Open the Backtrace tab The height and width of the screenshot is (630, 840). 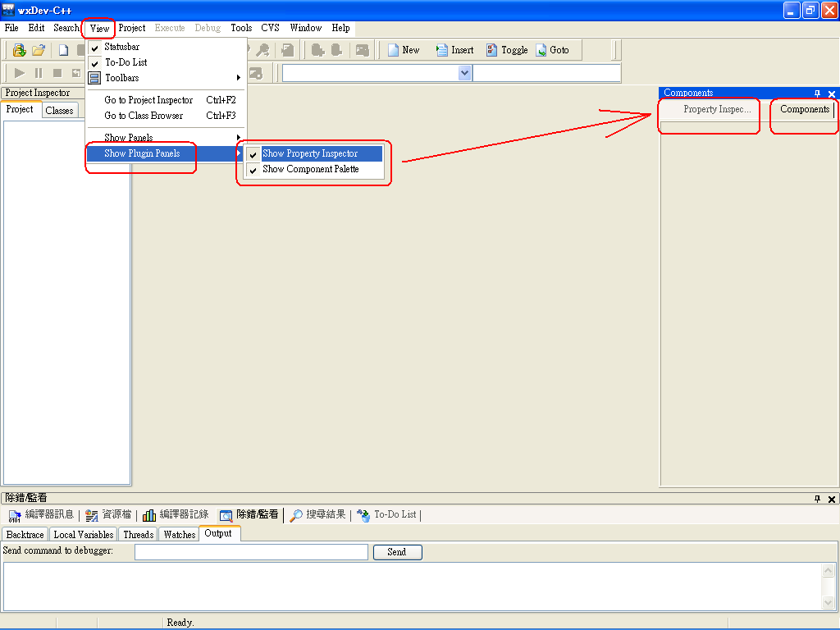[x=25, y=535]
